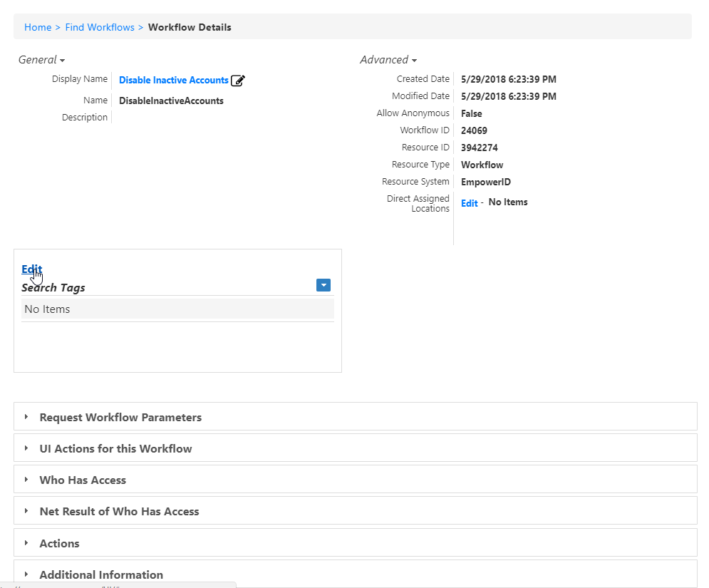Viewport: 709px width, 588px height.
Task: Open the blue dropdown button next to Search Tags
Action: tap(324, 285)
